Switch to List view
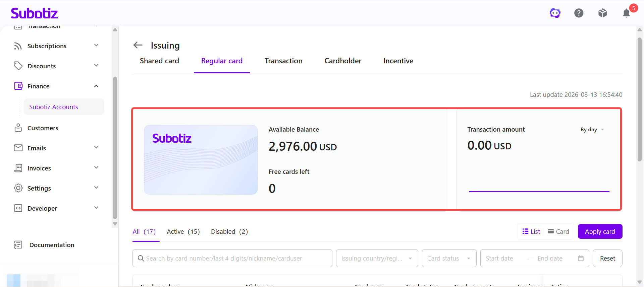Image resolution: width=644 pixels, height=287 pixels. coord(531,231)
